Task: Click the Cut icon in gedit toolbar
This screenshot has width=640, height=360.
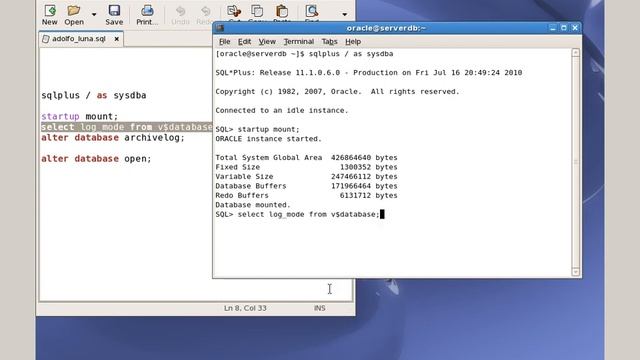Action: [x=234, y=11]
